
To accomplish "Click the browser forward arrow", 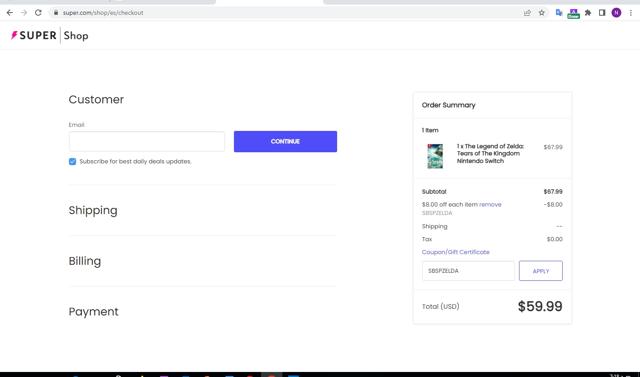I will point(24,13).
